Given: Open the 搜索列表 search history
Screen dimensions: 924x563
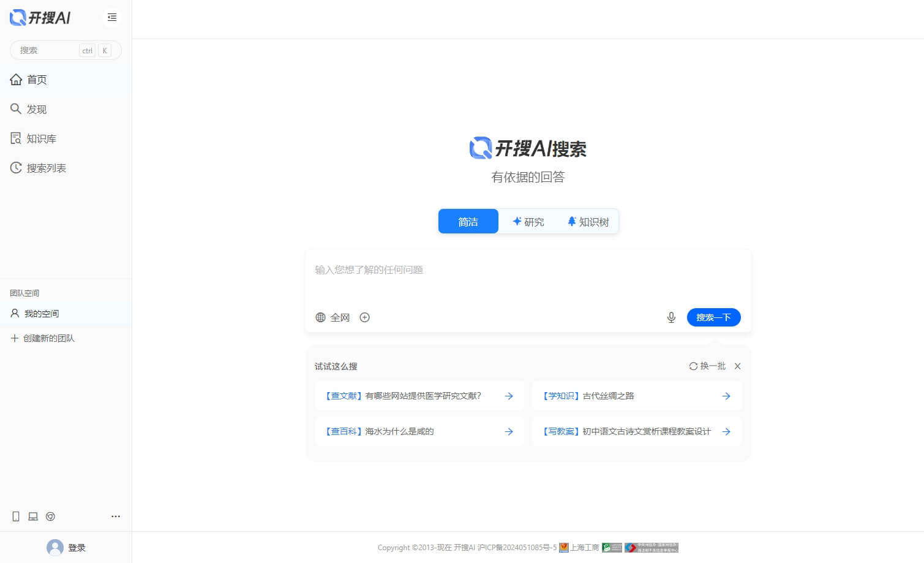Looking at the screenshot, I should [x=66, y=168].
